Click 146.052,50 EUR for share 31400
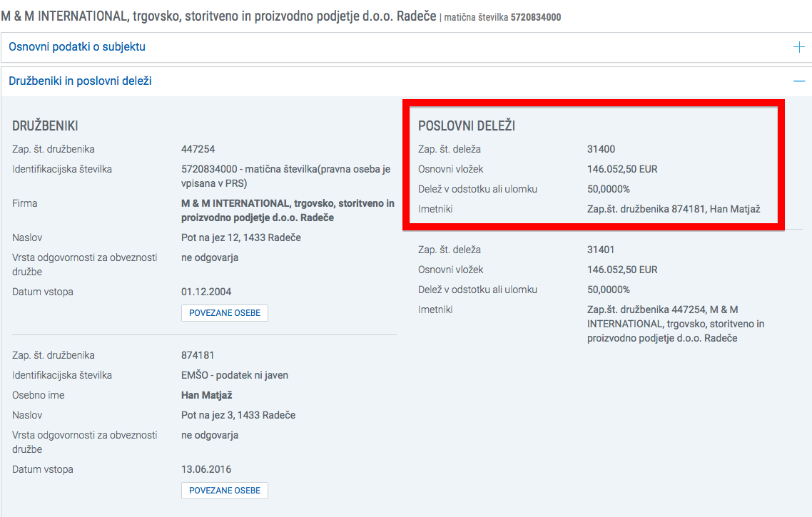812x517 pixels. (x=622, y=169)
